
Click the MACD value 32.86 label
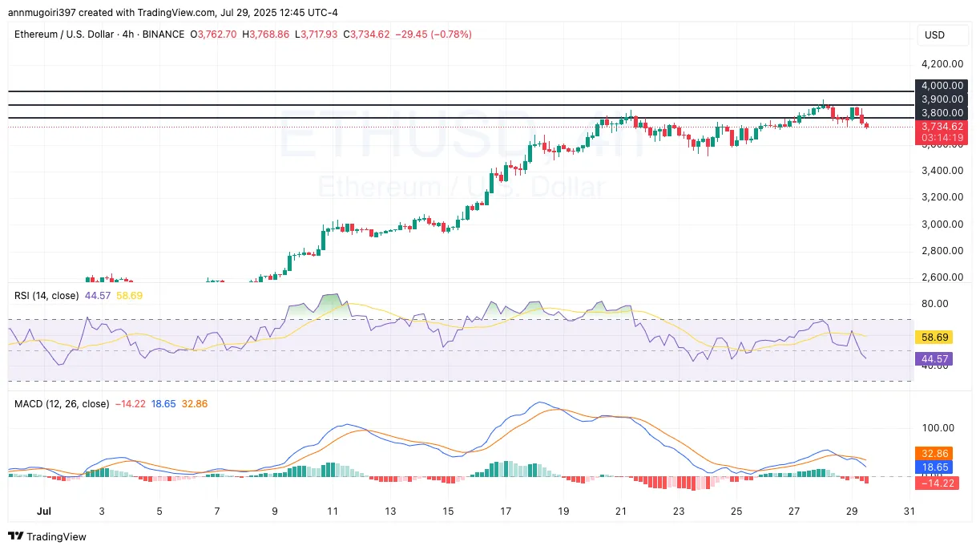934,454
